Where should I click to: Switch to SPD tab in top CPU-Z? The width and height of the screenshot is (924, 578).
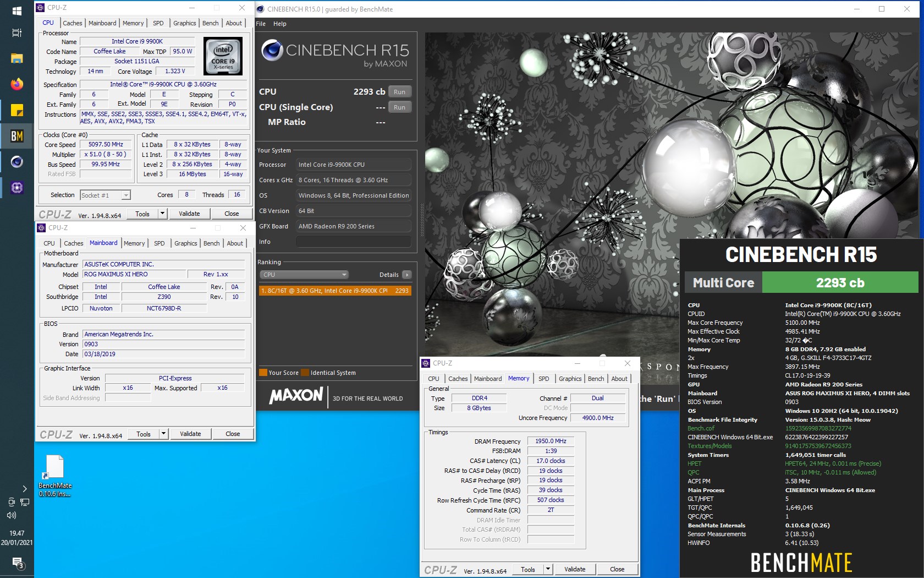point(158,23)
